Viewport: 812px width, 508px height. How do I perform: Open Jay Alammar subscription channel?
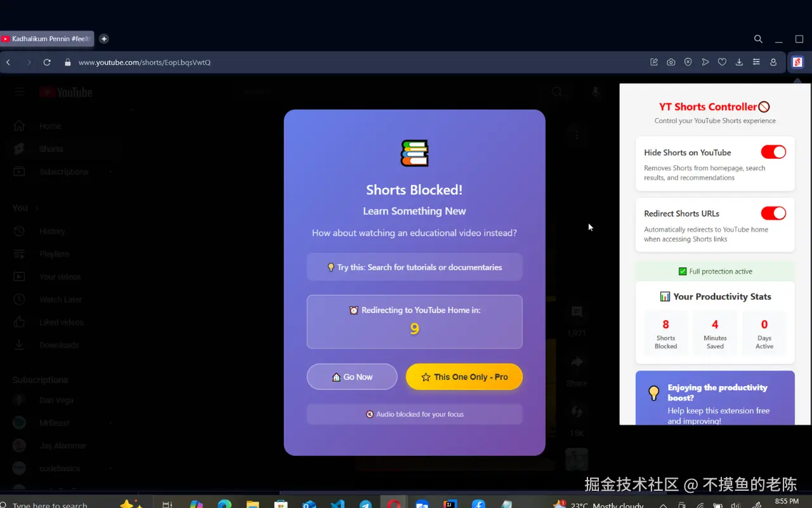[62, 446]
